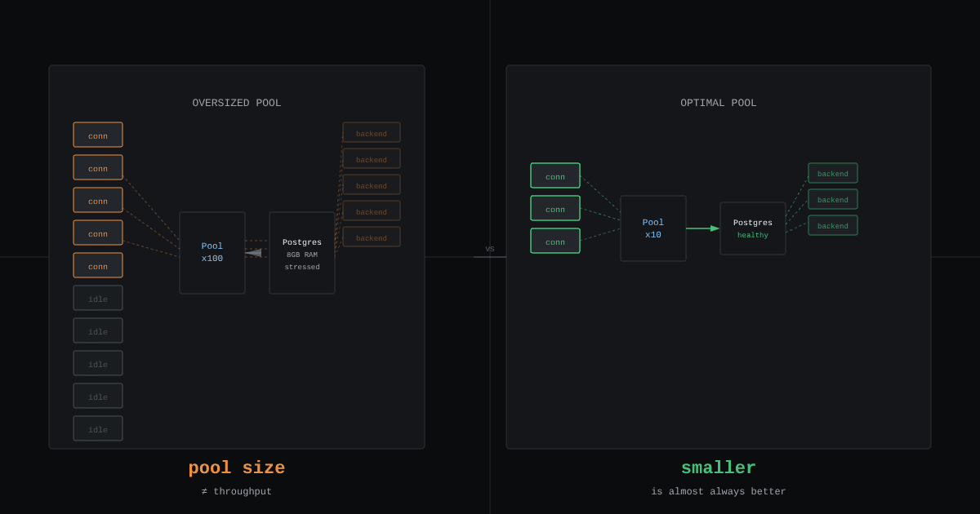The height and width of the screenshot is (514, 980).
Task: Click the last idle box at bottom
Action: (98, 428)
